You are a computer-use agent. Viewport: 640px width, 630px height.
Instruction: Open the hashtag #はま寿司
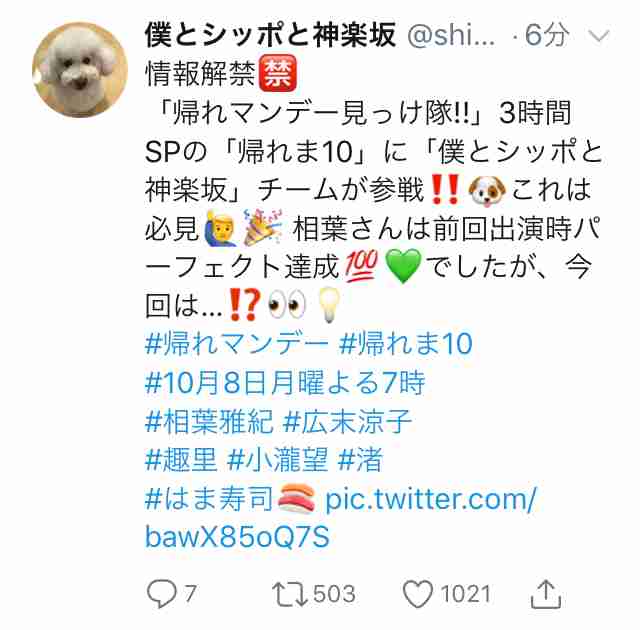click(x=209, y=499)
